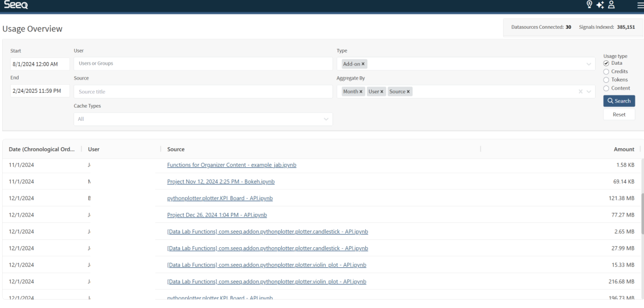Viewport: 644px width, 308px height.
Task: Expand the Cache Types dropdown
Action: pyautogui.click(x=326, y=119)
